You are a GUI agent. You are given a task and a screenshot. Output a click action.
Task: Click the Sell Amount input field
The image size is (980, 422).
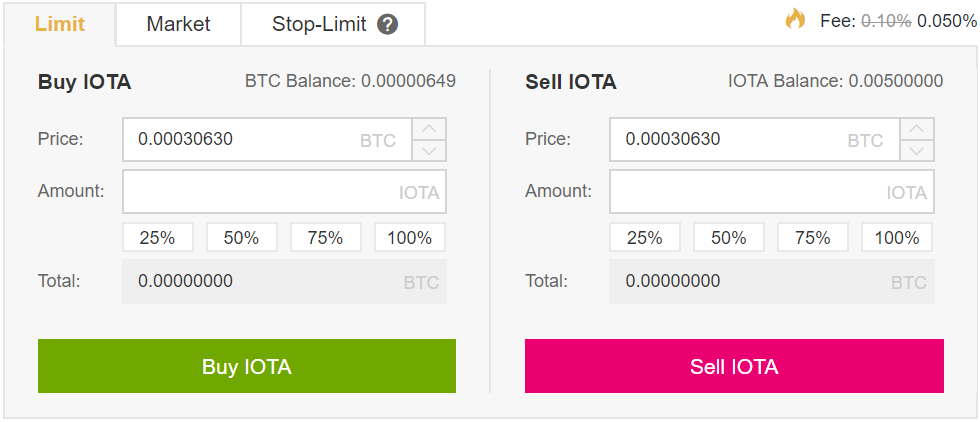coord(747,192)
